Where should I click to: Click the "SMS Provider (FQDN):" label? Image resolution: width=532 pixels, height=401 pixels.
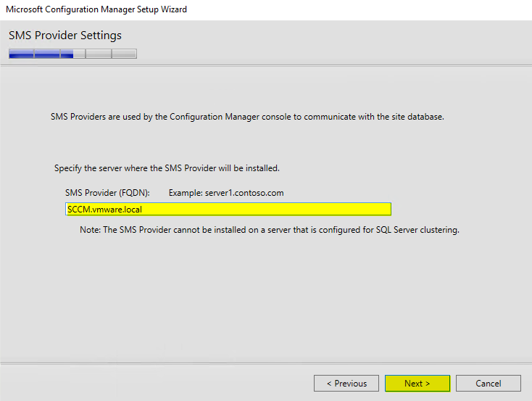tap(107, 193)
